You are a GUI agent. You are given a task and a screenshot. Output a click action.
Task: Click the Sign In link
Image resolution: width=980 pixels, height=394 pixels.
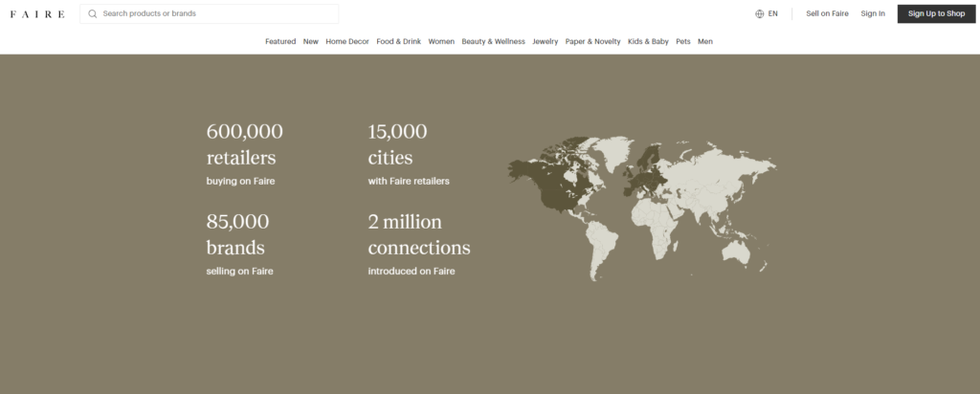point(873,13)
